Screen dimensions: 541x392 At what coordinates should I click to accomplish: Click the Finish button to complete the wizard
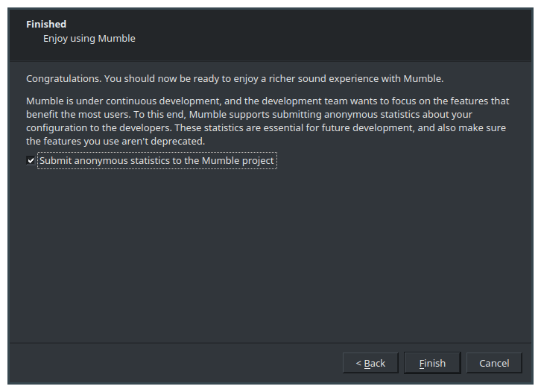tap(432, 363)
